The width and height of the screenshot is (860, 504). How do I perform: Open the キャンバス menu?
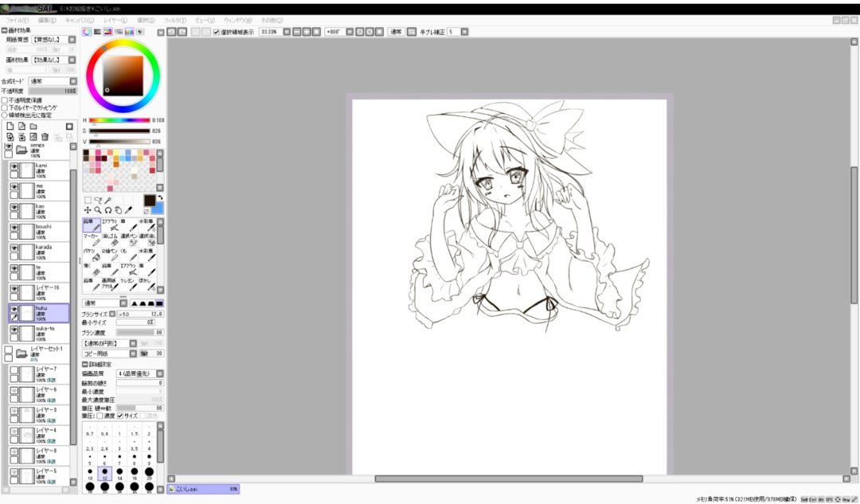coord(80,20)
